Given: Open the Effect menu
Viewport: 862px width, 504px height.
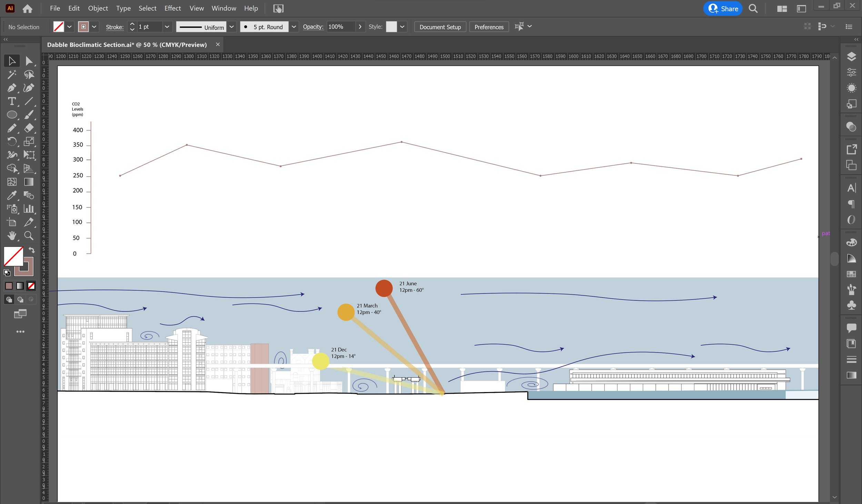Looking at the screenshot, I should click(172, 9).
